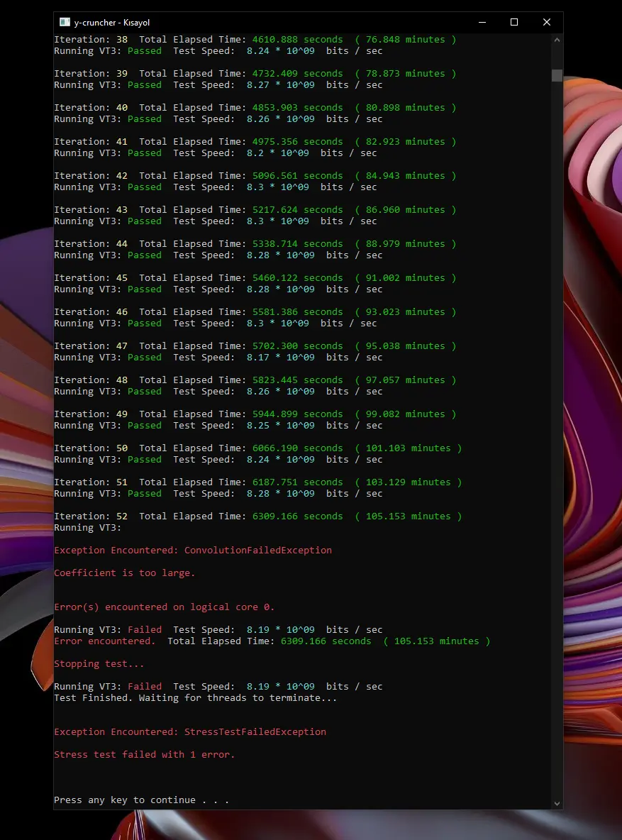Viewport: 622px width, 840px height.
Task: Minimize the y-cruncher window
Action: (x=482, y=22)
